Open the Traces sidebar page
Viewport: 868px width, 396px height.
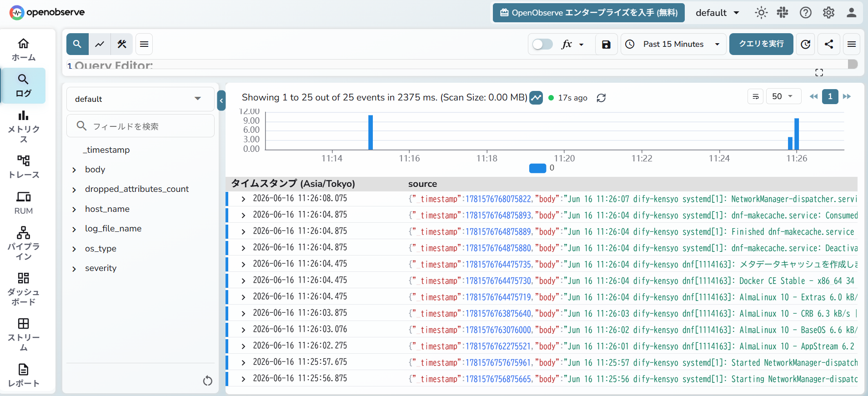pyautogui.click(x=24, y=167)
